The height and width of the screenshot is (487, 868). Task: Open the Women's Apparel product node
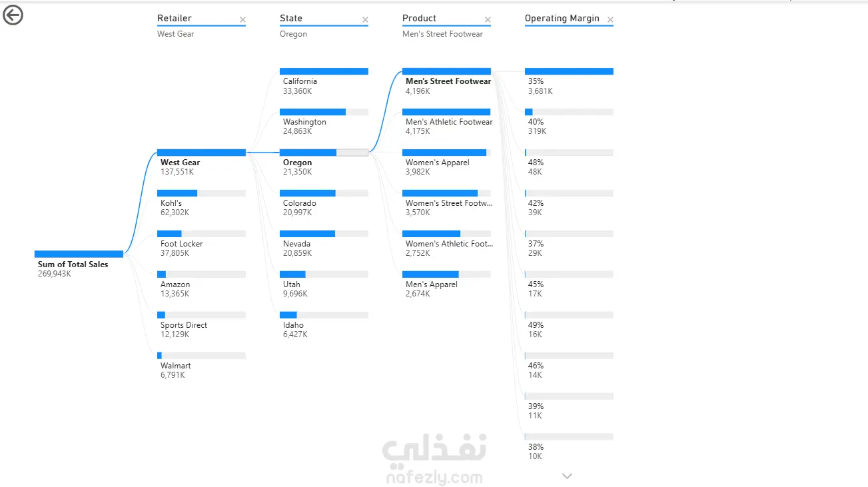pyautogui.click(x=446, y=153)
